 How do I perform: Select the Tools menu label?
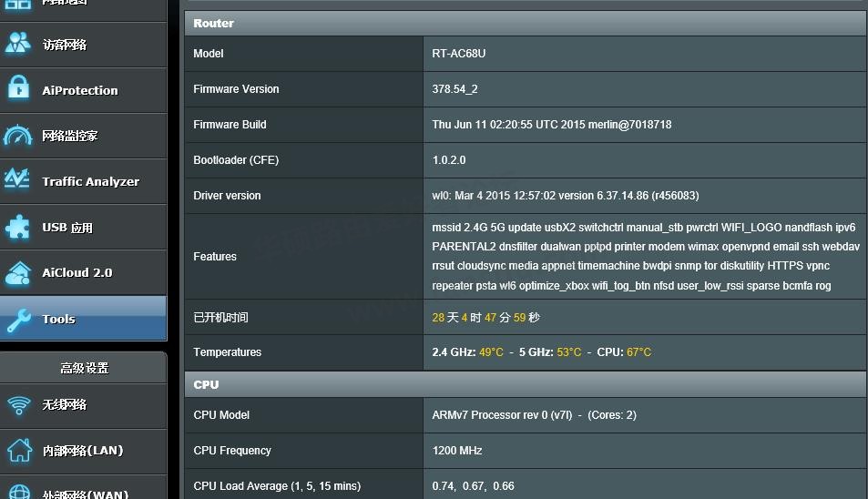(x=58, y=319)
